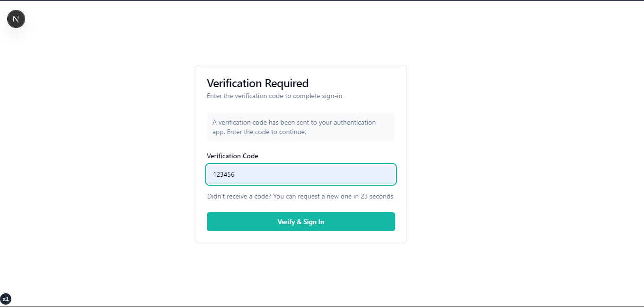Screen dimensions: 644x307
Task: Click the Verification Required heading
Action: click(257, 83)
